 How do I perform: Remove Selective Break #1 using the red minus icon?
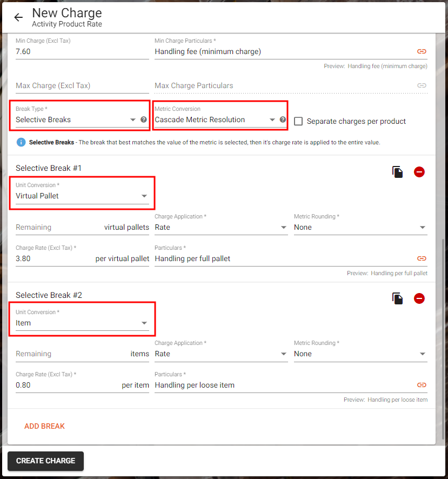point(419,172)
